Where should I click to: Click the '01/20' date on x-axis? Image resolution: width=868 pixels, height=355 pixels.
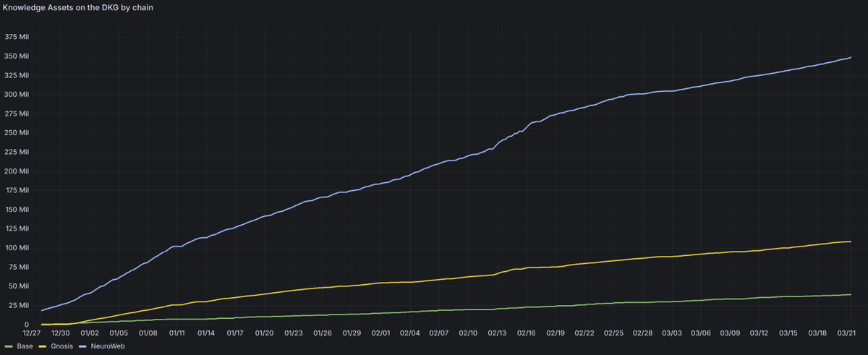pyautogui.click(x=265, y=333)
